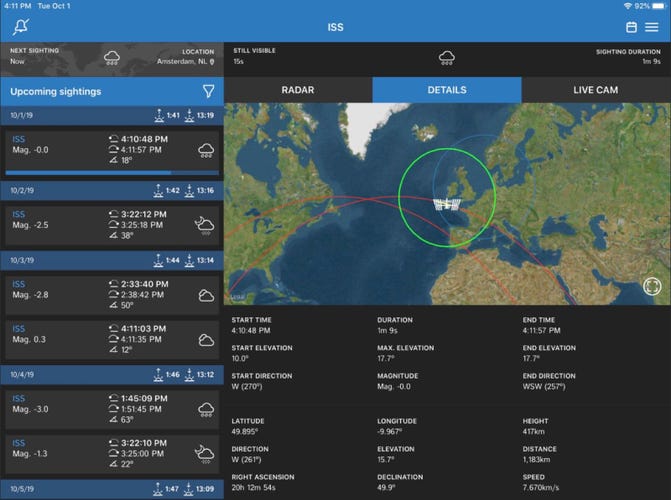
Task: Tap the Next Sighting rain cloud icon
Action: [112, 57]
